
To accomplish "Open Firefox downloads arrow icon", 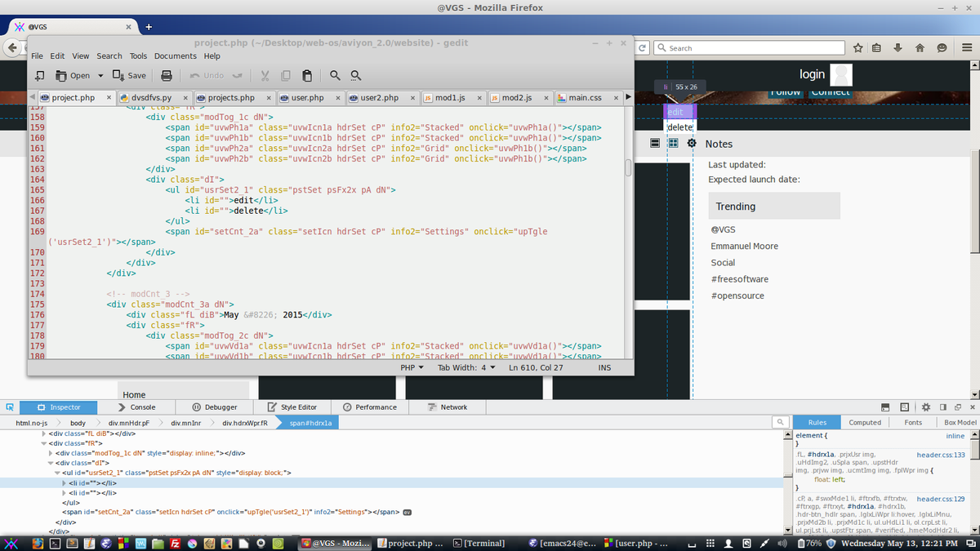I will [x=898, y=48].
